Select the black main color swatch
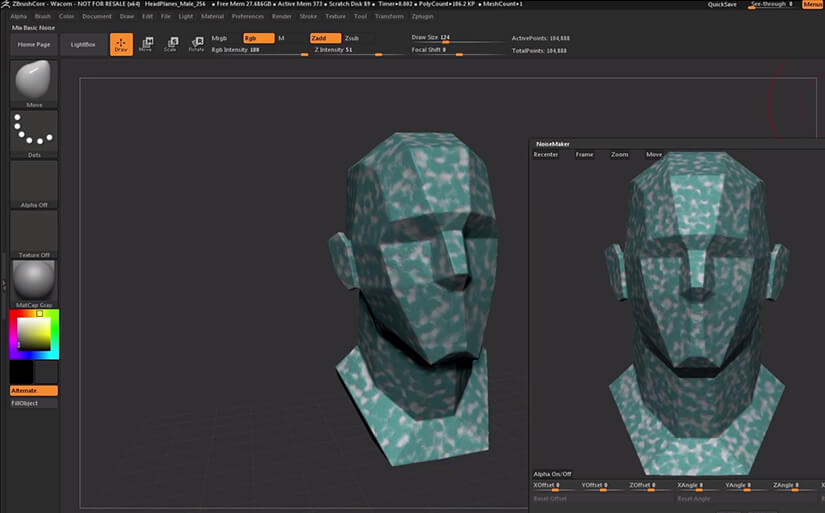 click(22, 372)
